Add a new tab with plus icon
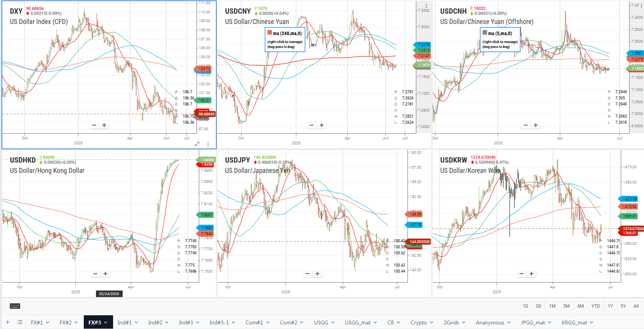Image resolution: width=644 pixels, height=329 pixels. tap(8, 322)
